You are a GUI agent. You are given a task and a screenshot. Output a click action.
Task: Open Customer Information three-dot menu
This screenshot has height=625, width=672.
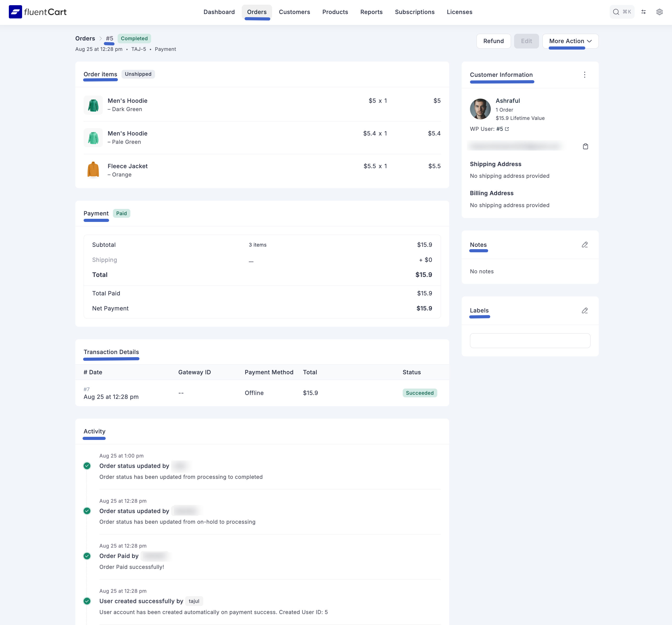point(584,75)
